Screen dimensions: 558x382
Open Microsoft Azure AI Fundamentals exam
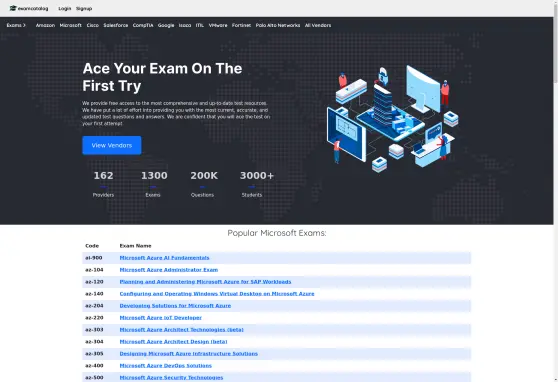point(164,258)
